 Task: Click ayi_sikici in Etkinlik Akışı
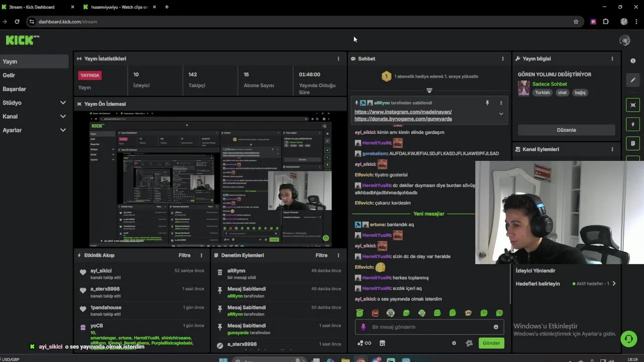pos(101,270)
